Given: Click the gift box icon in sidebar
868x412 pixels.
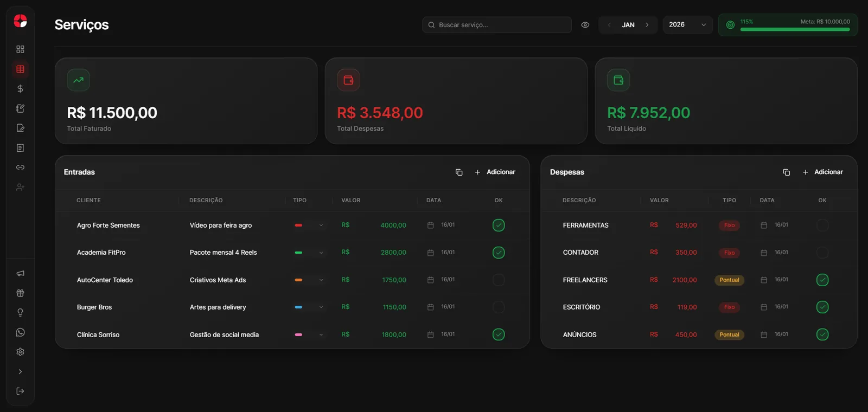Looking at the screenshot, I should (20, 293).
